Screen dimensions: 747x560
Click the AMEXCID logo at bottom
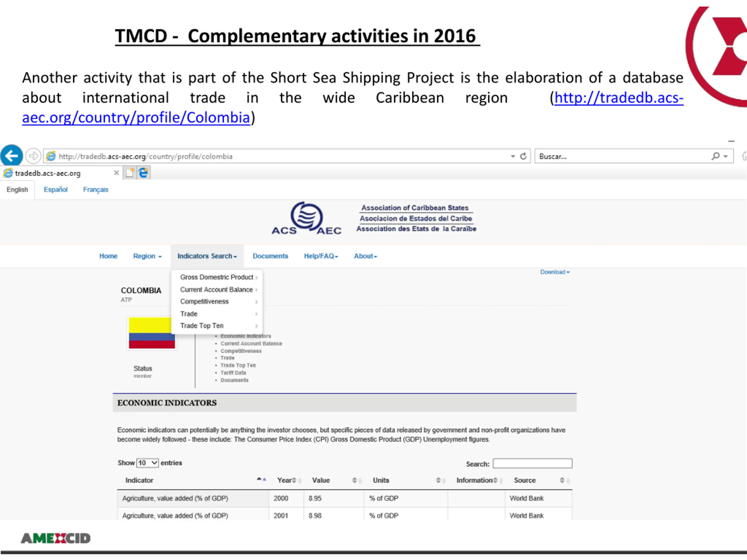point(56,538)
